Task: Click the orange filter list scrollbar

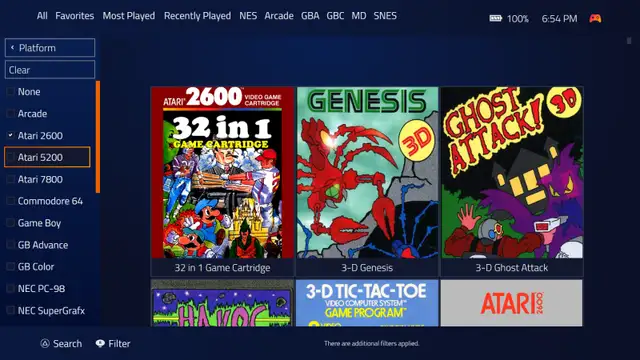Action: (x=98, y=137)
